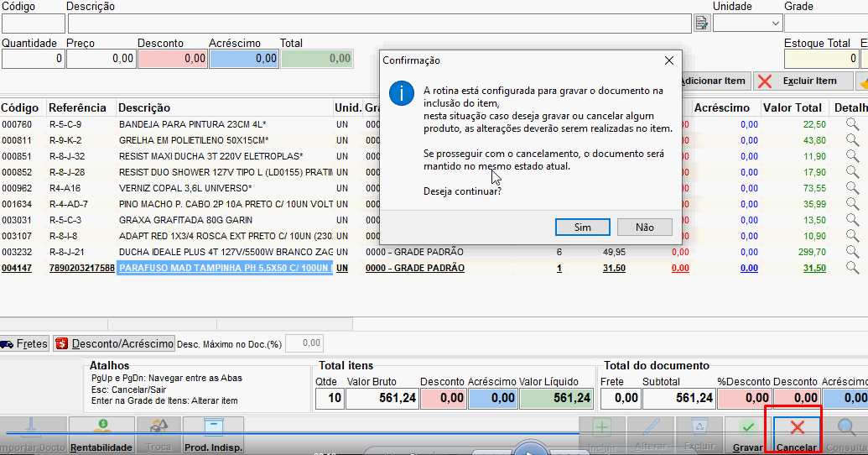This screenshot has height=455, width=868.
Task: Open details magnifier for BANDEJA PARA PINTURA row
Action: click(852, 124)
